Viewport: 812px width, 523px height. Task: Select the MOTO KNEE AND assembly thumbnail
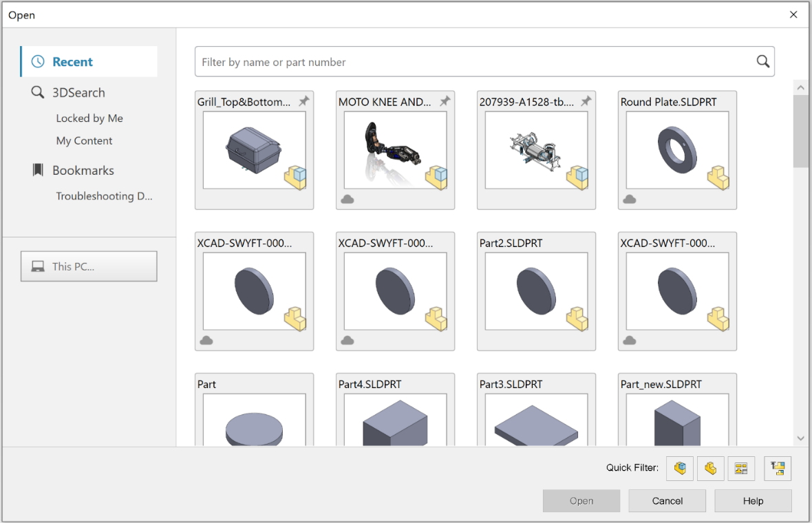(x=395, y=150)
